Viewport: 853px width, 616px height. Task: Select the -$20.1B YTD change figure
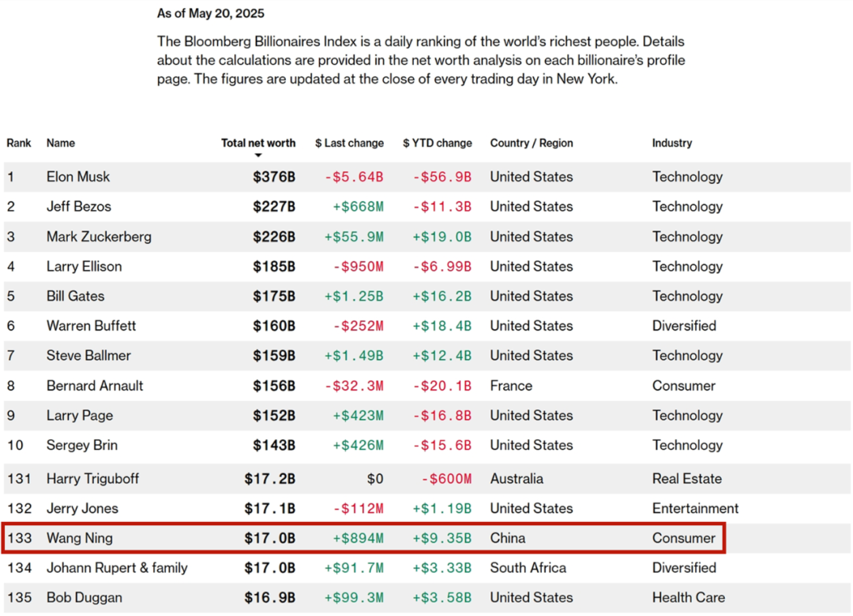442,386
